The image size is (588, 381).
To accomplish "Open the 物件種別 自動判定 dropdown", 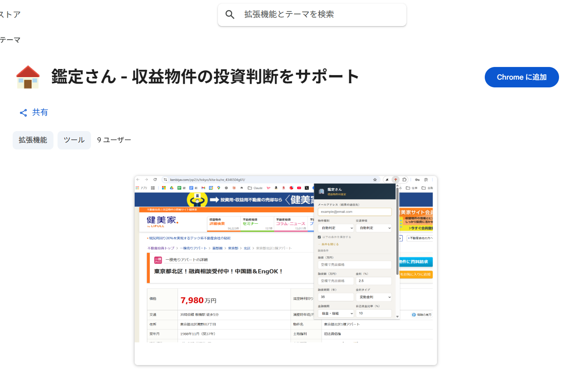I will (x=336, y=228).
